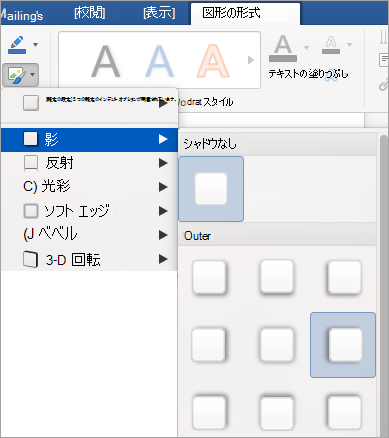
Task: Click the preset item square icon
Action: 31,103
